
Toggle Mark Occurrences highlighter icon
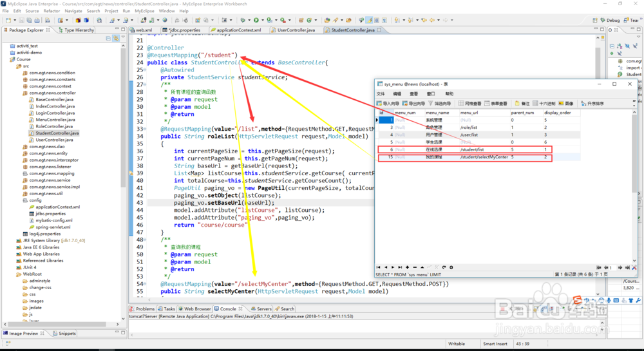click(369, 20)
